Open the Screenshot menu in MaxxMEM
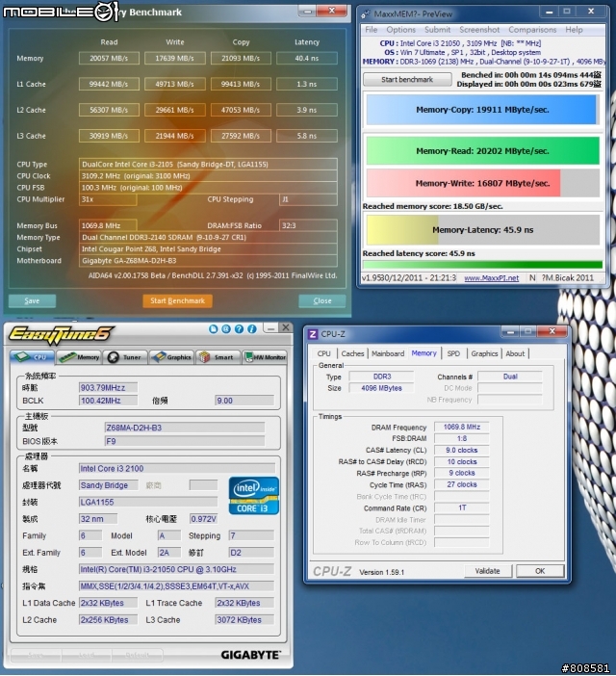Screen dimensions: 616x676 pos(479,30)
